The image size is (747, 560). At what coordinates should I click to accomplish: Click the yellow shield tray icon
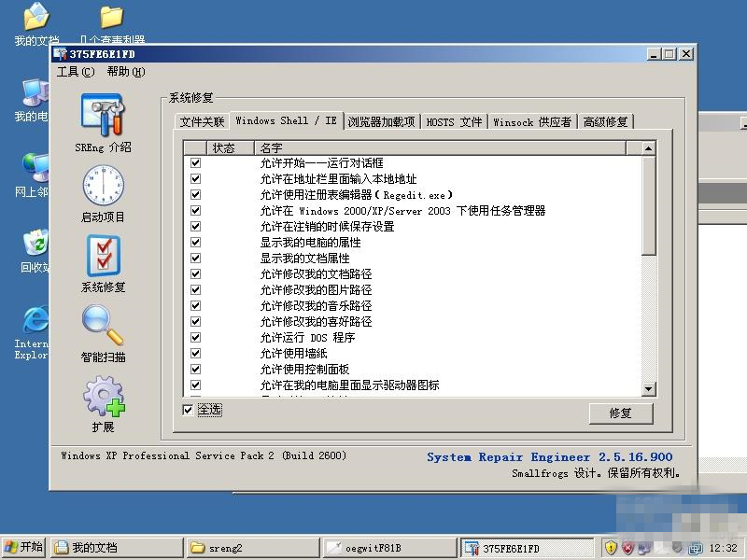coord(611,548)
